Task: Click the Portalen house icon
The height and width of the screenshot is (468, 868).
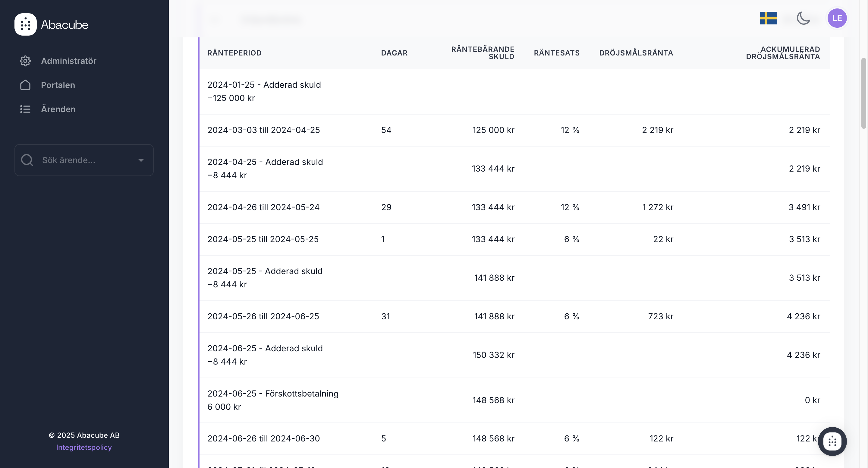Action: point(25,85)
